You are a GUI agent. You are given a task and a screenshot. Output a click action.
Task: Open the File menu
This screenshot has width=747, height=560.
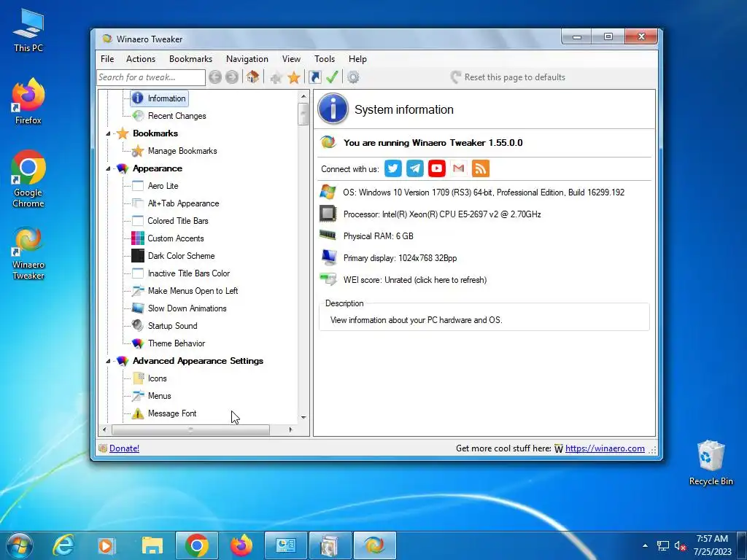(x=107, y=59)
